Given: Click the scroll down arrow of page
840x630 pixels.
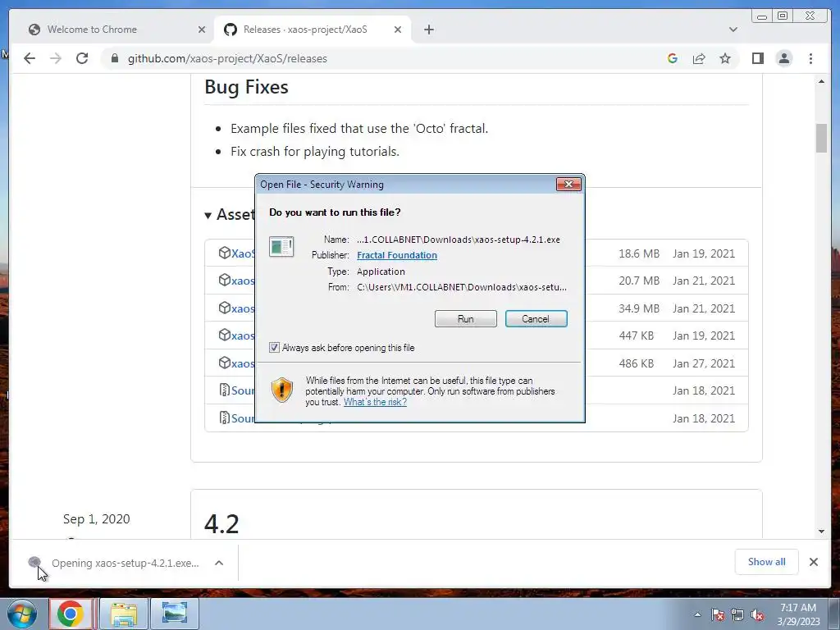Looking at the screenshot, I should [x=821, y=532].
